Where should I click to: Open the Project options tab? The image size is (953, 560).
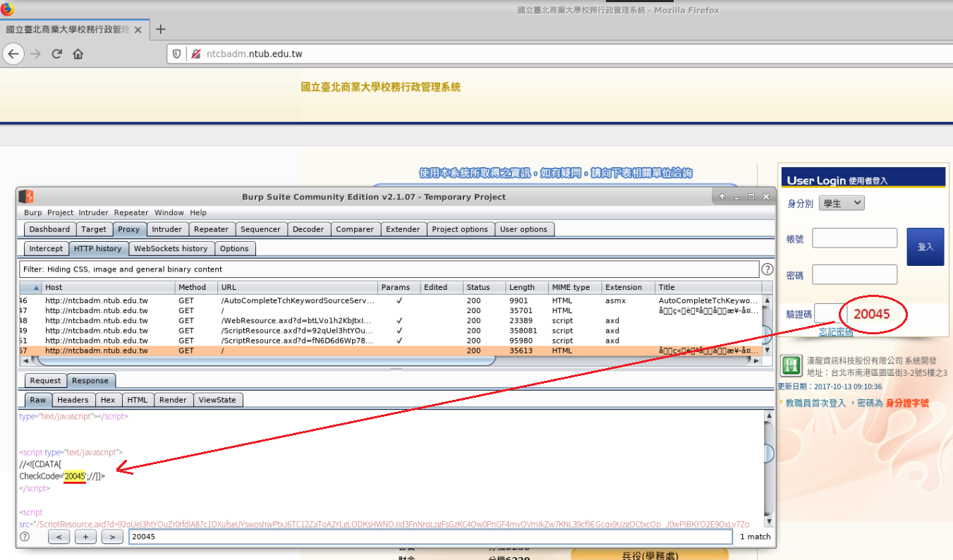[460, 229]
